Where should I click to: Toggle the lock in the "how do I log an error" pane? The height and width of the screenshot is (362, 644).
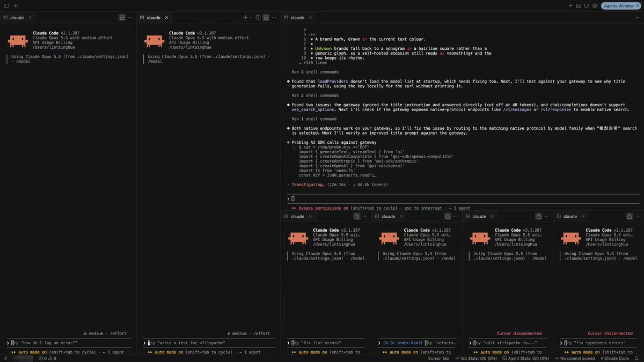coord(122,17)
